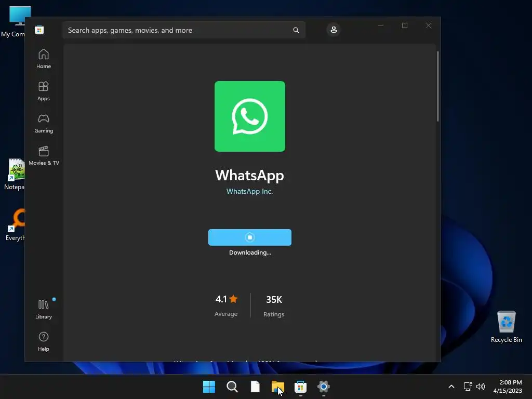Screen dimensions: 532x399
Task: Maximize the Microsoft Store window
Action: [404, 25]
